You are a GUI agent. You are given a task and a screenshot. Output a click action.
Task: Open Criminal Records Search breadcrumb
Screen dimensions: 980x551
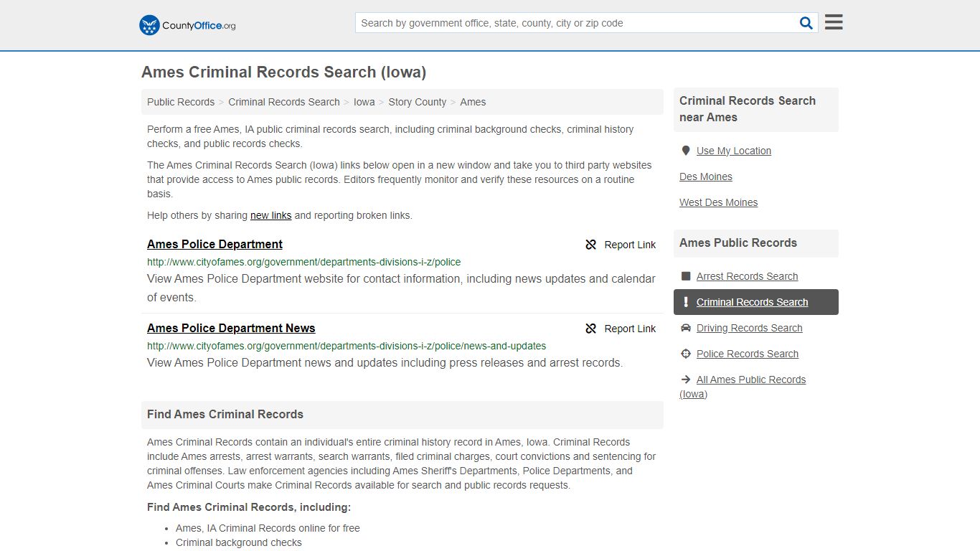(x=284, y=102)
